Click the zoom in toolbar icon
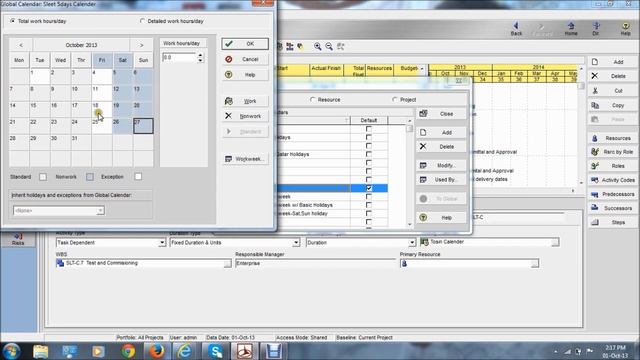 tap(318, 47)
